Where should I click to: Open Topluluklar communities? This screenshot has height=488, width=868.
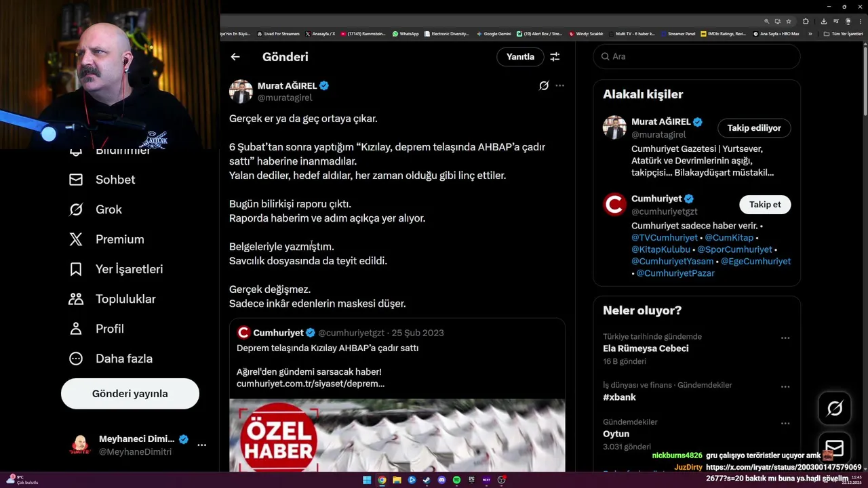click(x=112, y=299)
